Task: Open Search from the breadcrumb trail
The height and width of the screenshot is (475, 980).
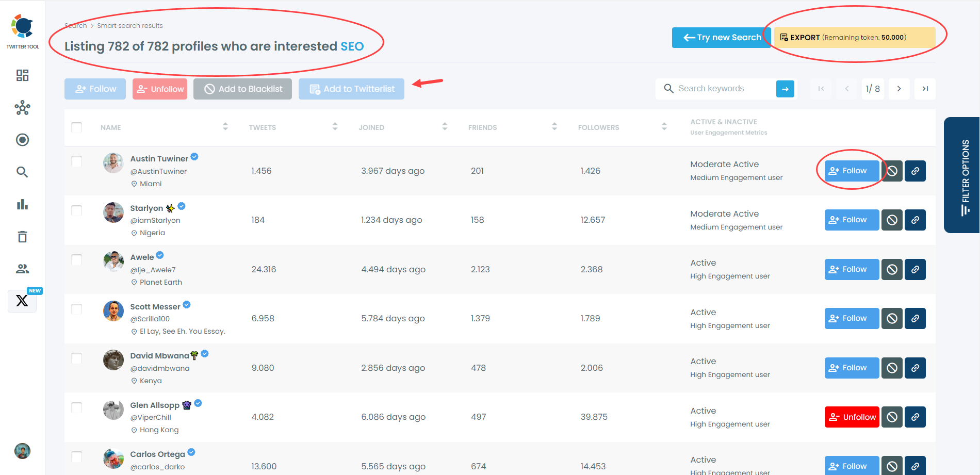Action: 75,25
